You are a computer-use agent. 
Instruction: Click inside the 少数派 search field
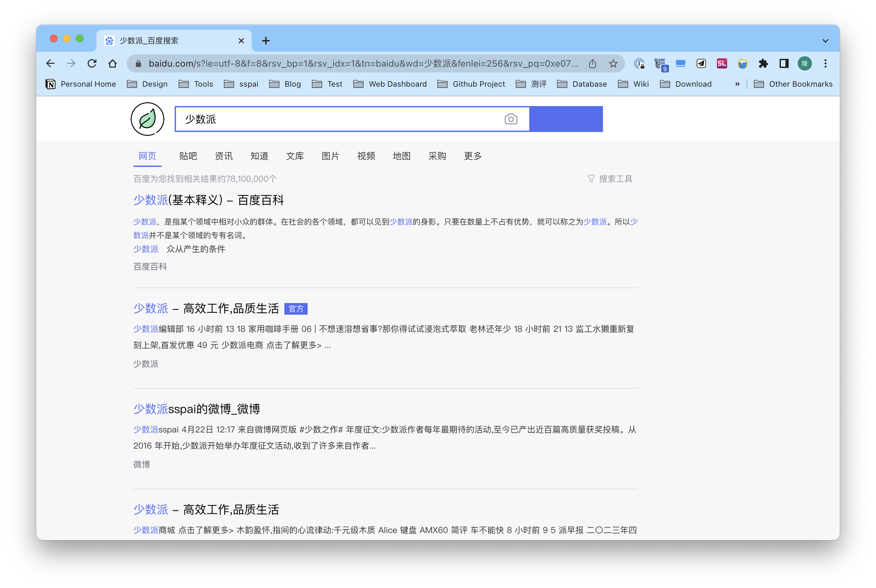coord(337,119)
